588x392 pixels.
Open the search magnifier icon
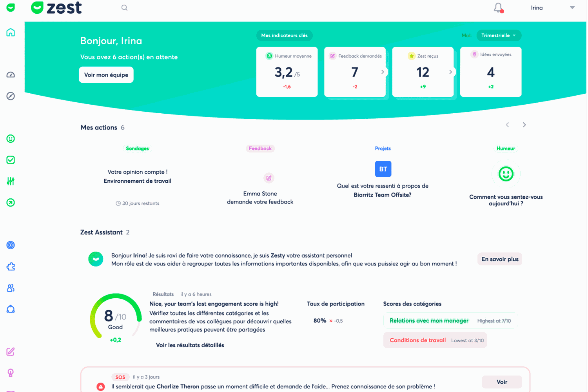point(124,8)
